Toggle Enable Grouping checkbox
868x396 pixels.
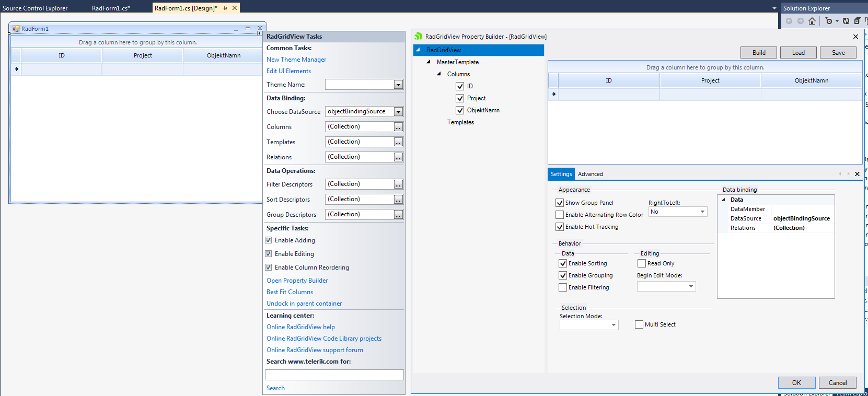click(563, 275)
